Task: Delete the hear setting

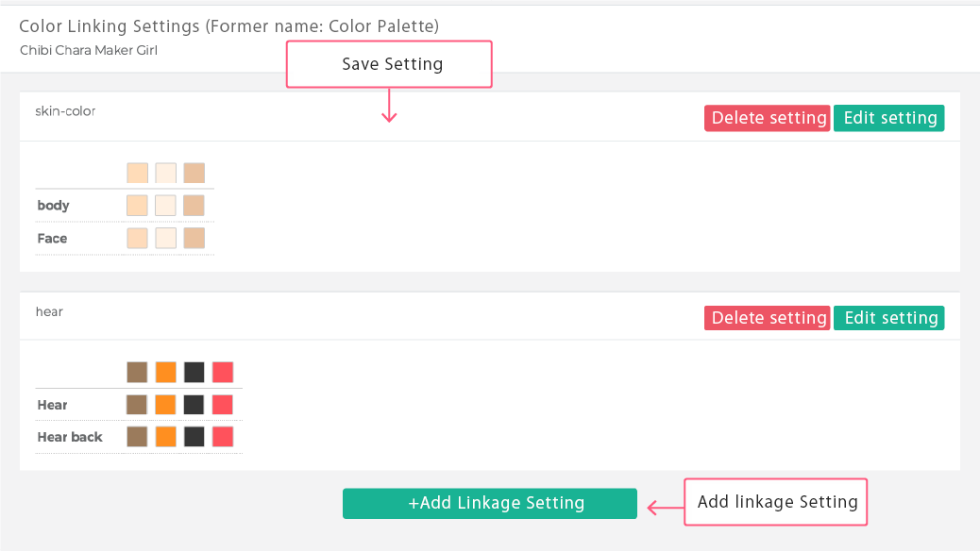Action: 767,318
